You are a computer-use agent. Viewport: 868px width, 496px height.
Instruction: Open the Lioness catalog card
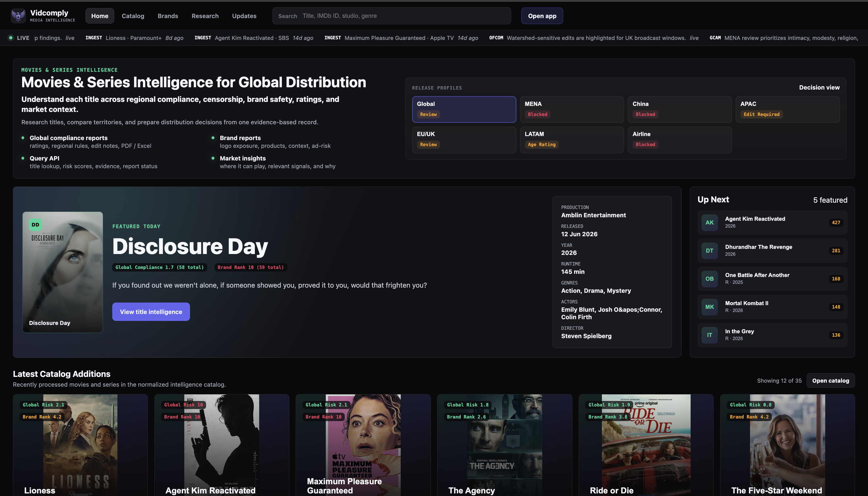80,445
